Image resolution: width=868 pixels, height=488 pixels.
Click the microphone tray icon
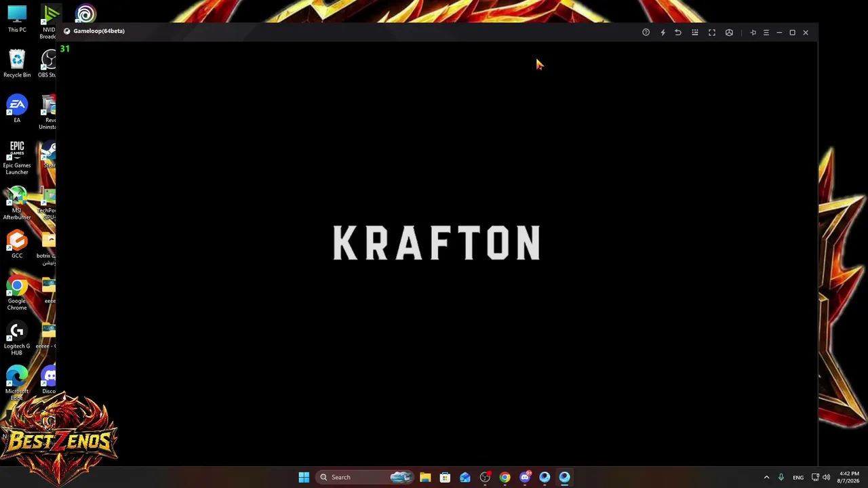click(x=781, y=477)
